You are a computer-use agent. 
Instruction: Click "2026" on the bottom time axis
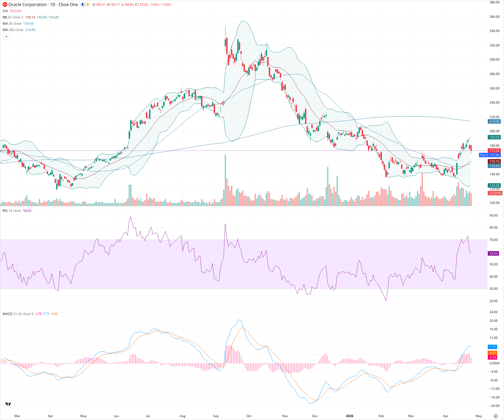pyautogui.click(x=349, y=416)
